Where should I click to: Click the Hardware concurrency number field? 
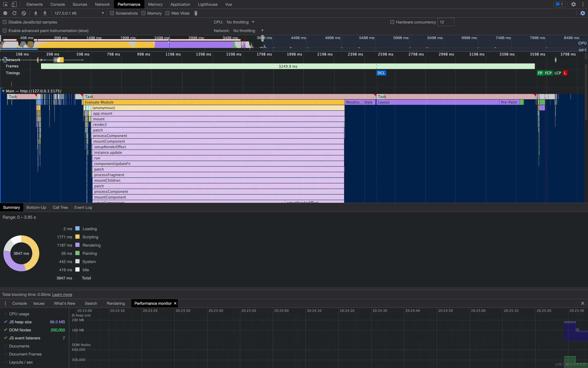click(x=446, y=22)
